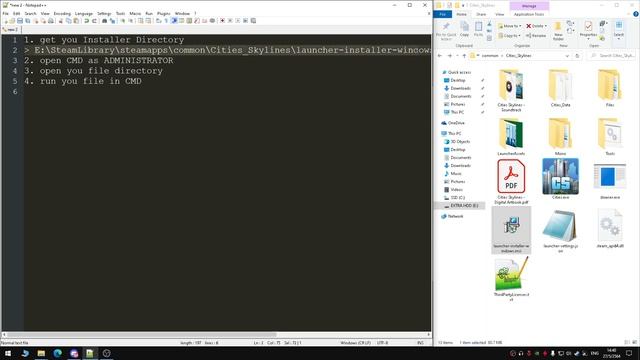This screenshot has width=640, height=360.
Task: Open File Explorer from the taskbar
Action: (x=41, y=353)
